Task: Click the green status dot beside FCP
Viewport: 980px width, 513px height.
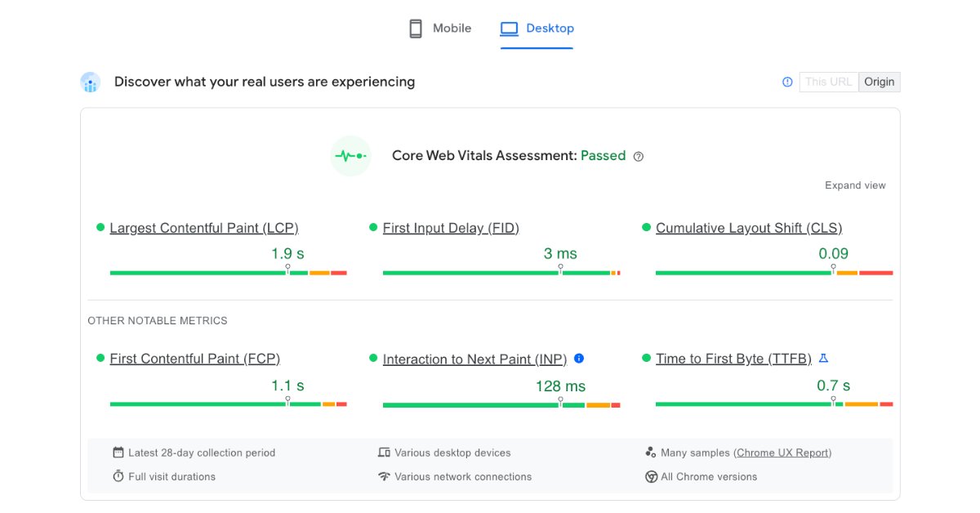Action: 100,359
